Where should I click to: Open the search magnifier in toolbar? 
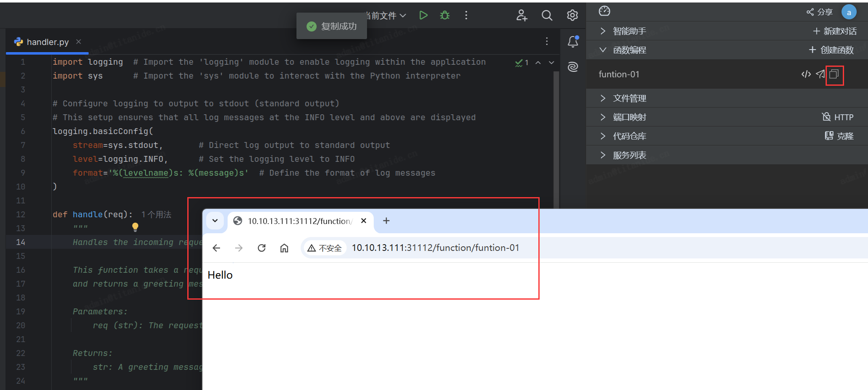[x=547, y=16]
